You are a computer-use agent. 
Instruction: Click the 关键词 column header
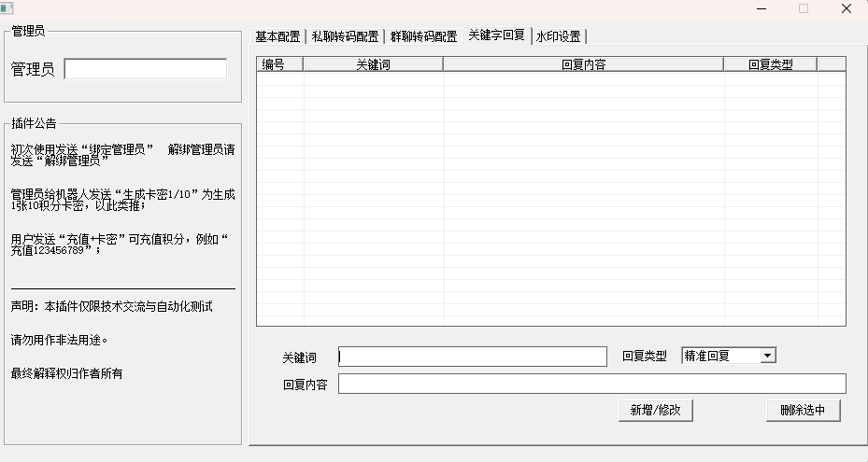[x=373, y=64]
